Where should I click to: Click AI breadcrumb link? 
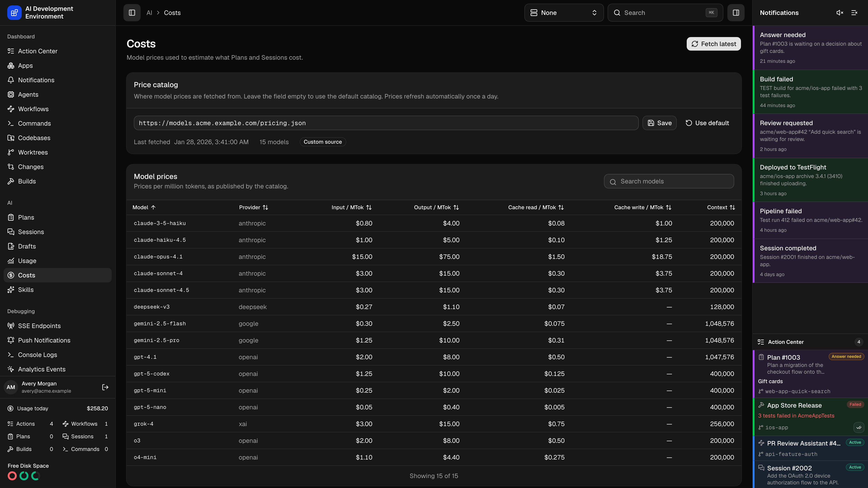click(x=149, y=12)
